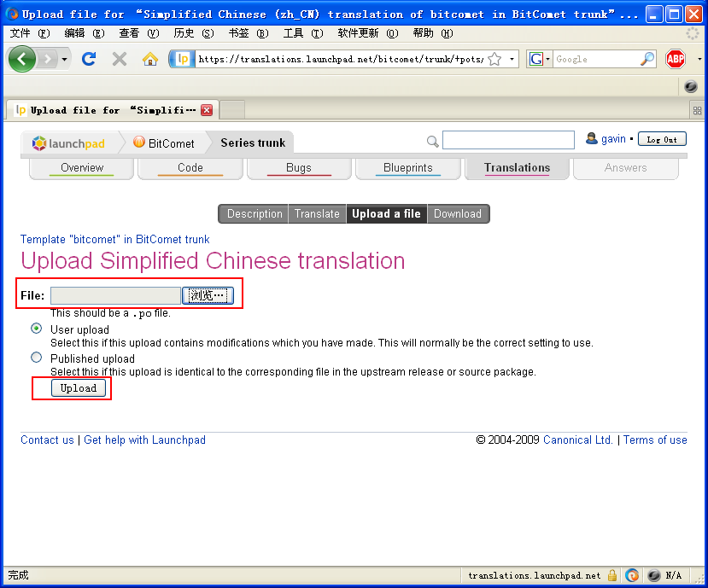Click the File input field
The image size is (708, 588).
(x=114, y=294)
